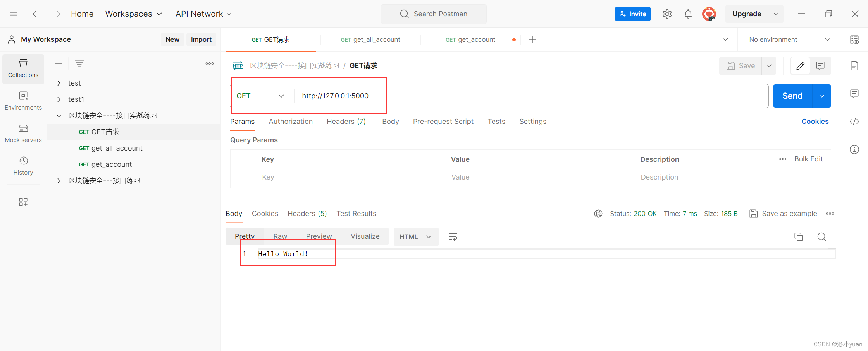
Task: Open query params ellipsis options
Action: (x=783, y=159)
